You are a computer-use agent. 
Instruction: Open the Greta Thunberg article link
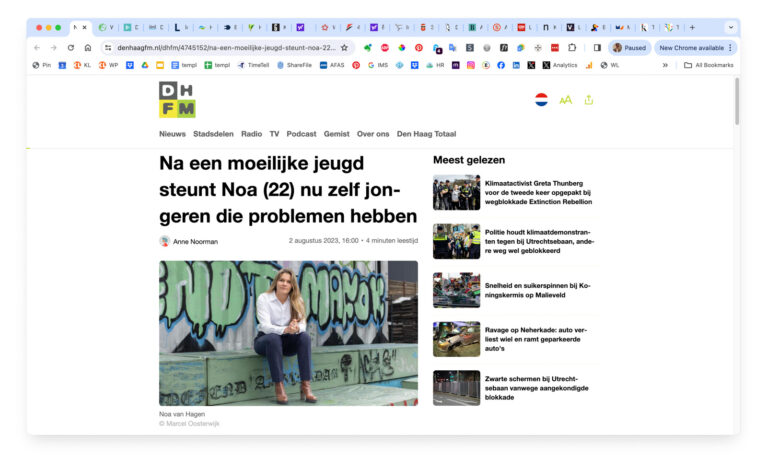tap(538, 192)
